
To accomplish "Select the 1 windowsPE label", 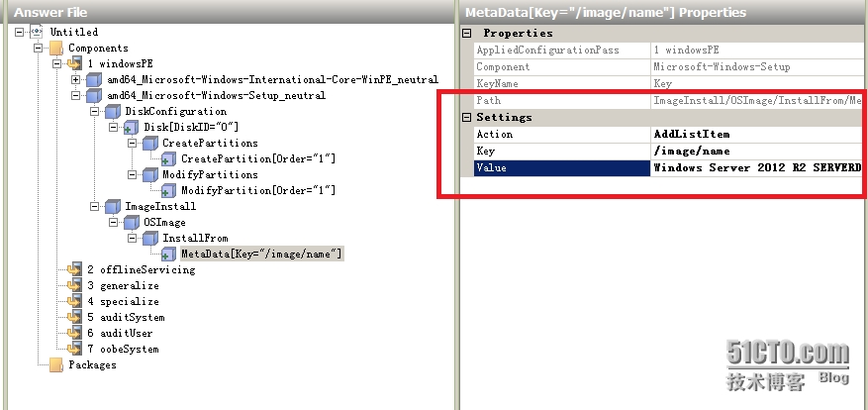I will click(120, 63).
